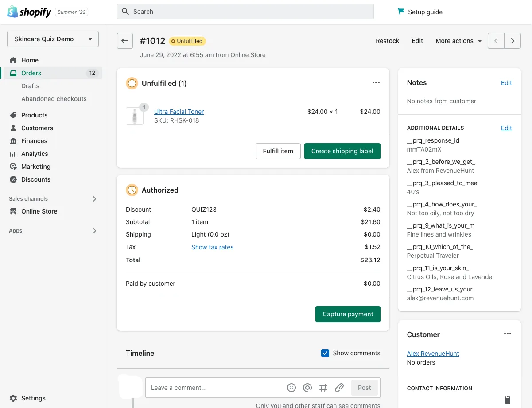Edit the Additional details section

[506, 128]
